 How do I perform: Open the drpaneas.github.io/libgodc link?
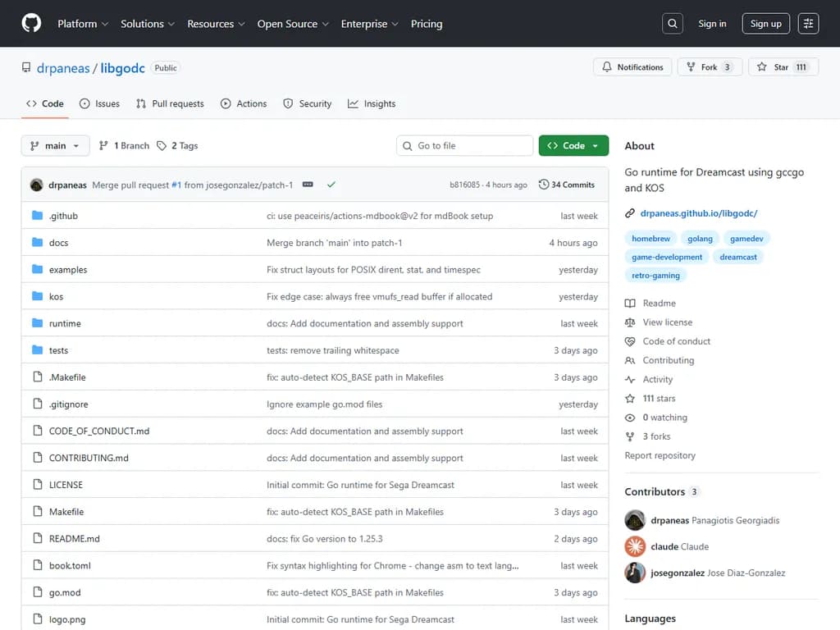click(698, 213)
